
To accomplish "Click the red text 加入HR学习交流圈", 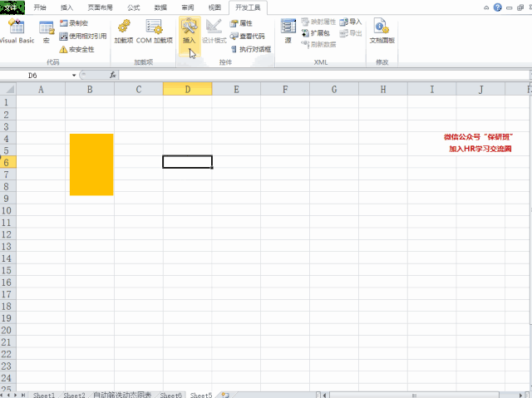I will [480, 149].
